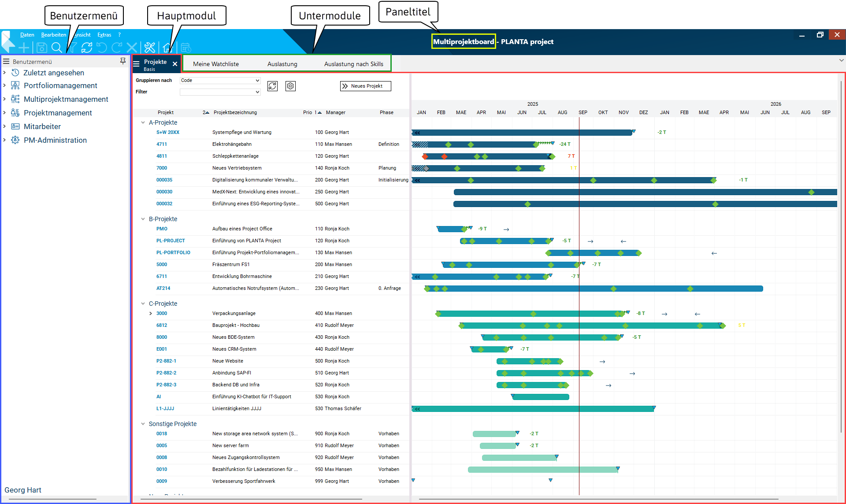Open project link PL-PORTFOLIO

click(173, 252)
